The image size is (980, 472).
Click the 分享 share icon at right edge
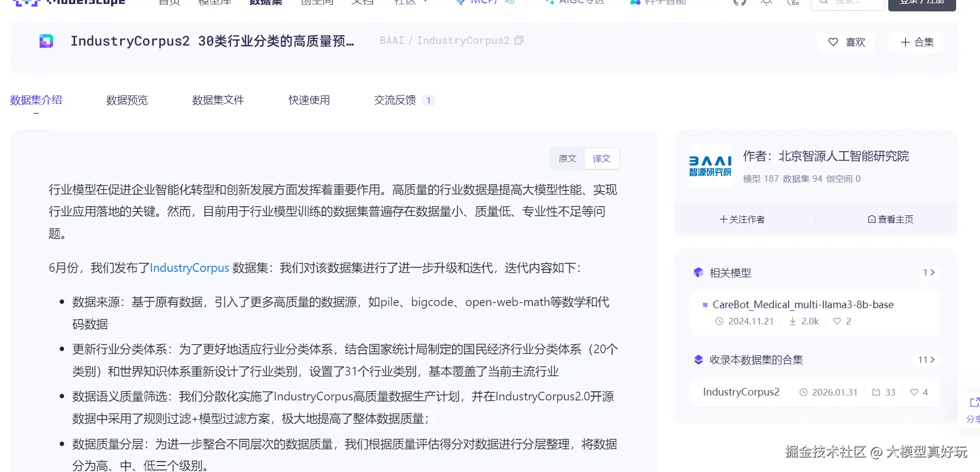click(974, 402)
